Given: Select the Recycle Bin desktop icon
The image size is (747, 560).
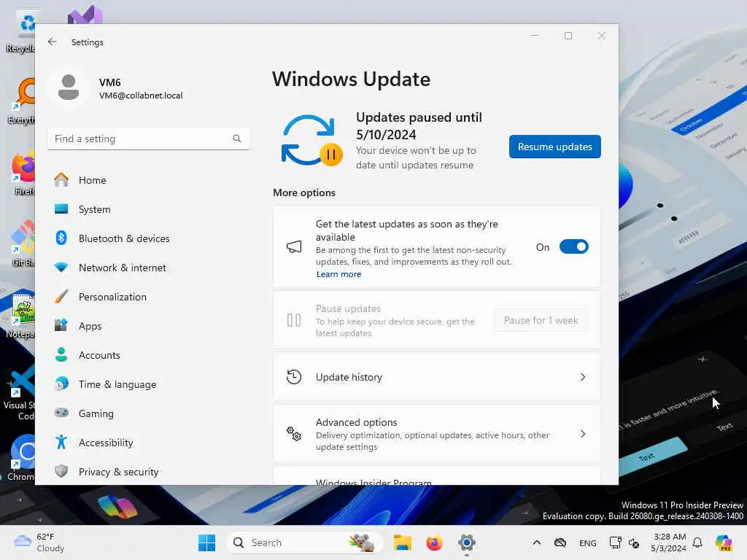Looking at the screenshot, I should click(21, 31).
